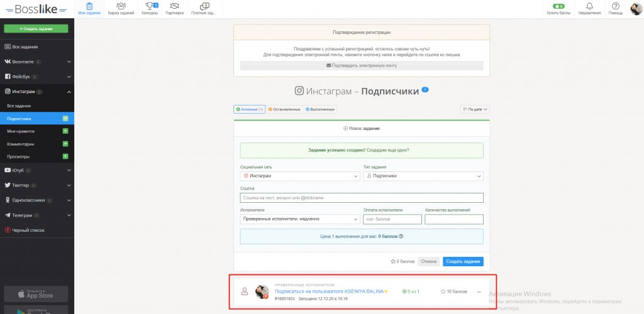The height and width of the screenshot is (314, 644).
Task: Open Исполнители dropdown
Action: click(x=300, y=219)
